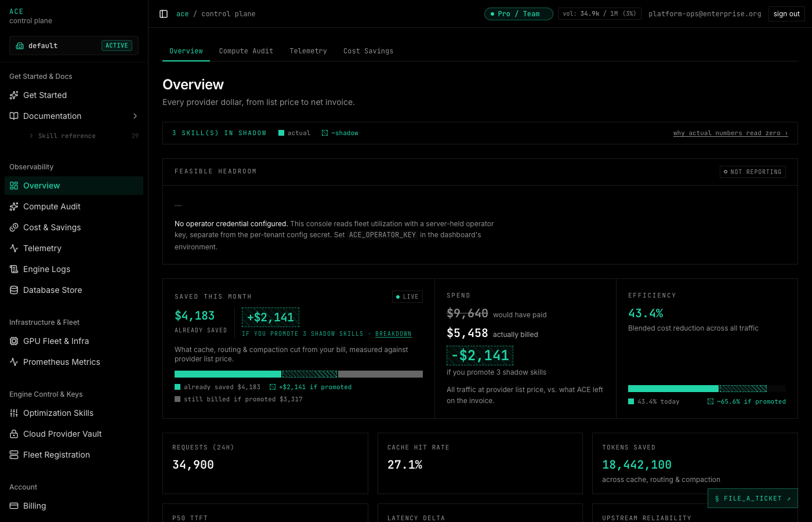Click the Billing card icon

tap(14, 506)
